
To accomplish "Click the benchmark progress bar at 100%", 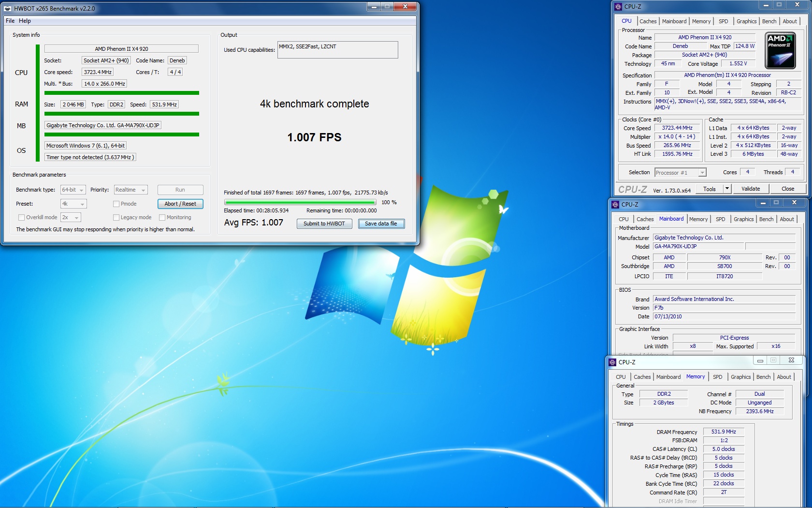I will pos(300,202).
